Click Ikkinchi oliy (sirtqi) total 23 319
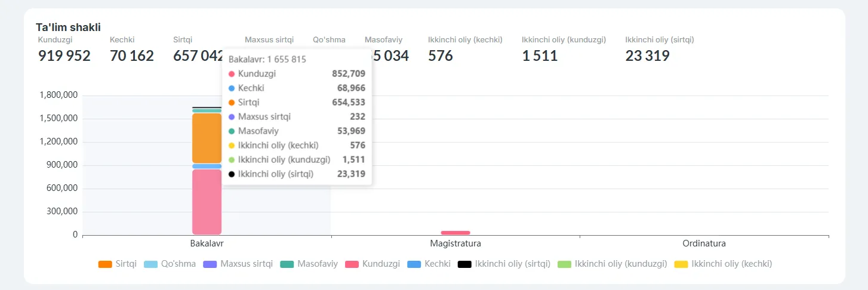The image size is (868, 290). pyautogui.click(x=647, y=56)
